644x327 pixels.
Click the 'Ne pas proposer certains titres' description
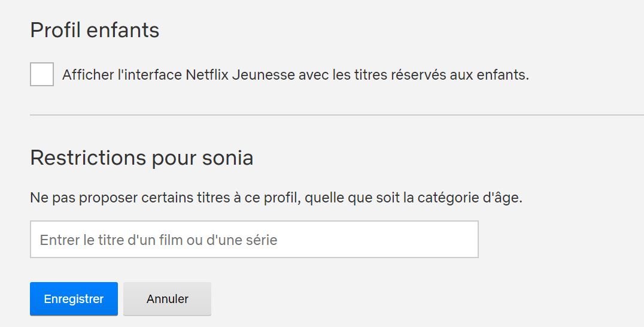[276, 198]
